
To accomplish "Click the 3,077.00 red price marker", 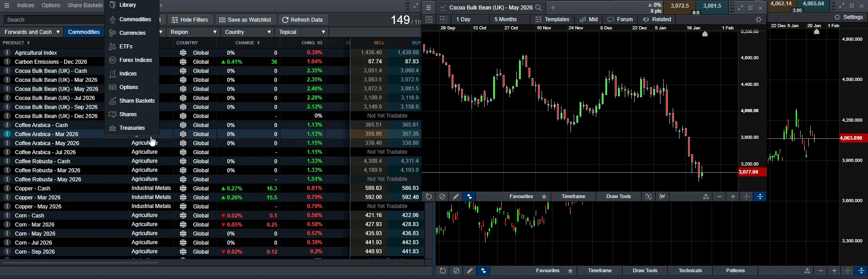I will (x=752, y=172).
